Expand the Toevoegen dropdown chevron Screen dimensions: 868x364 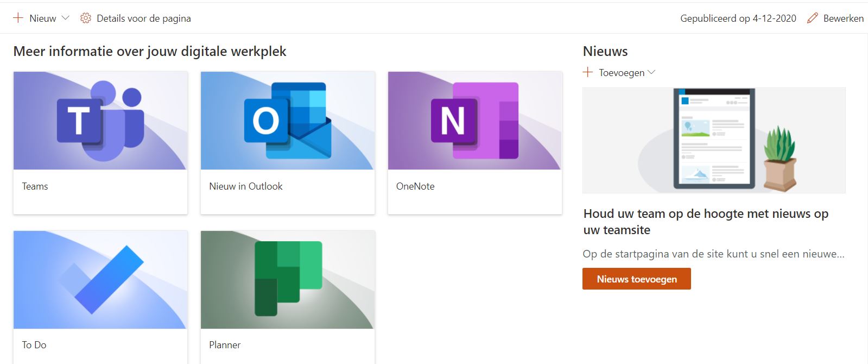pos(651,72)
